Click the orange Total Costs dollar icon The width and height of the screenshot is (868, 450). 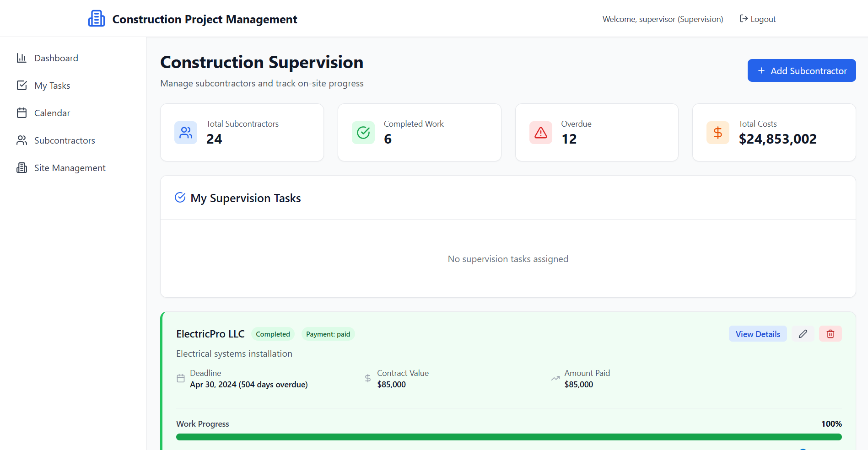717,133
